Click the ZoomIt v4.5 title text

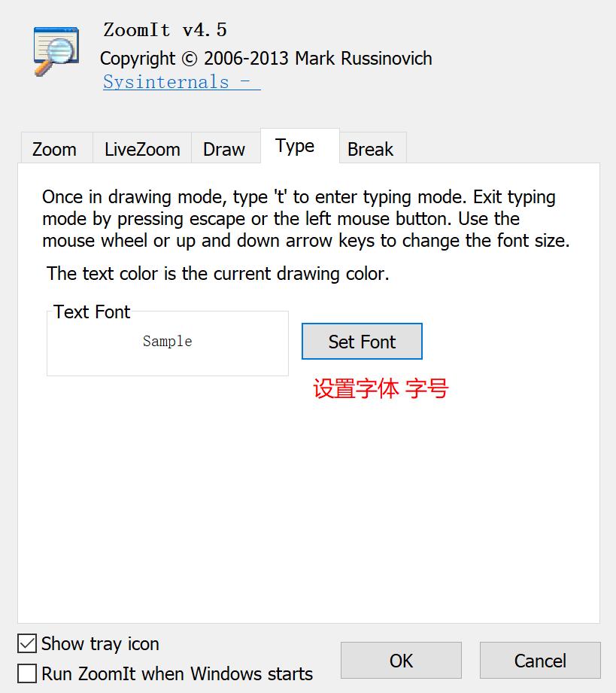point(165,31)
